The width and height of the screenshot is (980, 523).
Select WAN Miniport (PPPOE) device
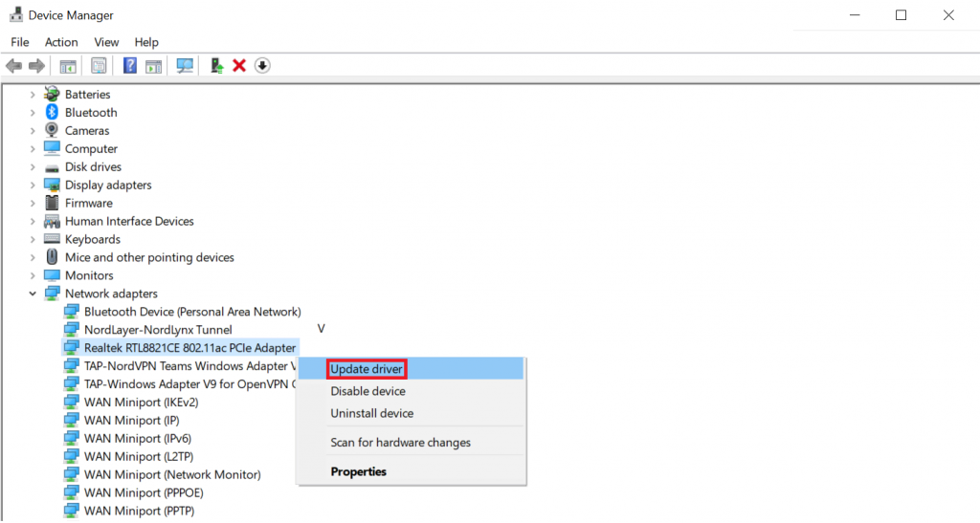point(144,493)
